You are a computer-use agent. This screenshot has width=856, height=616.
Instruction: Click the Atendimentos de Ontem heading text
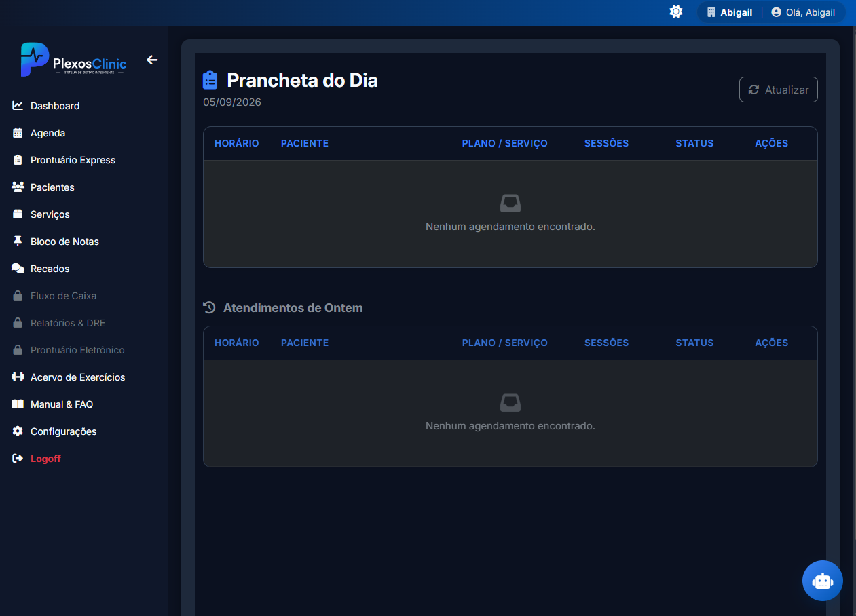293,308
